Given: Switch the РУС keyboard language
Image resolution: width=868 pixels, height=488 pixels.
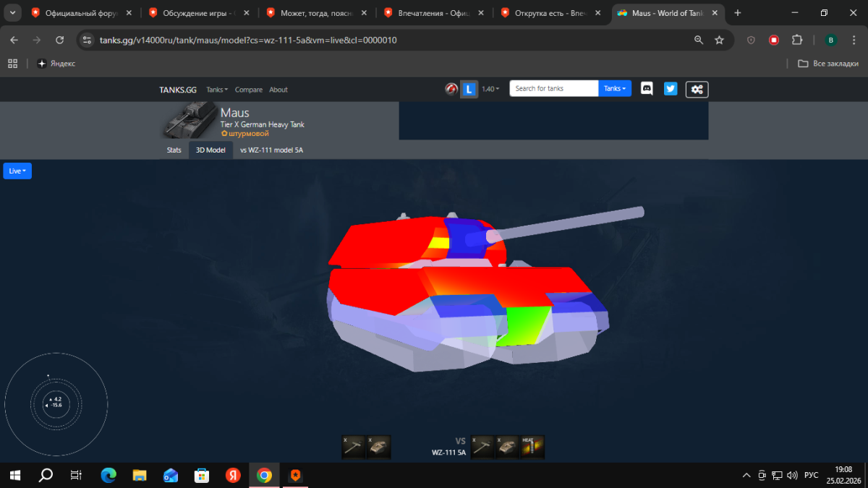Looking at the screenshot, I should click(812, 475).
